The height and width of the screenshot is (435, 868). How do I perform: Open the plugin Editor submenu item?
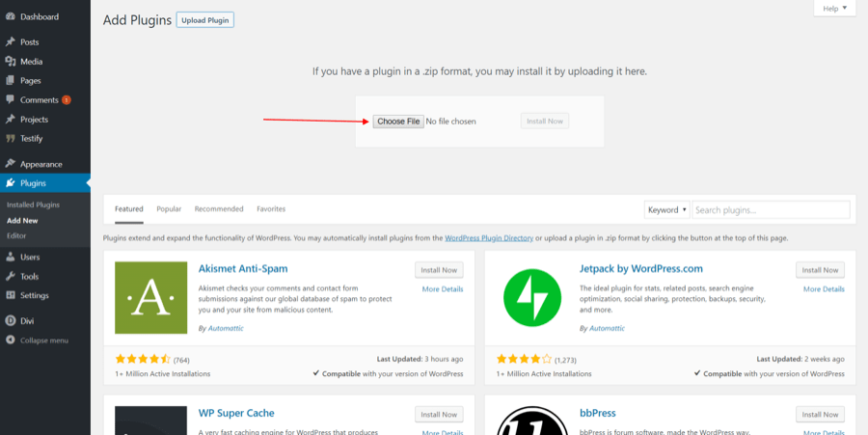16,235
